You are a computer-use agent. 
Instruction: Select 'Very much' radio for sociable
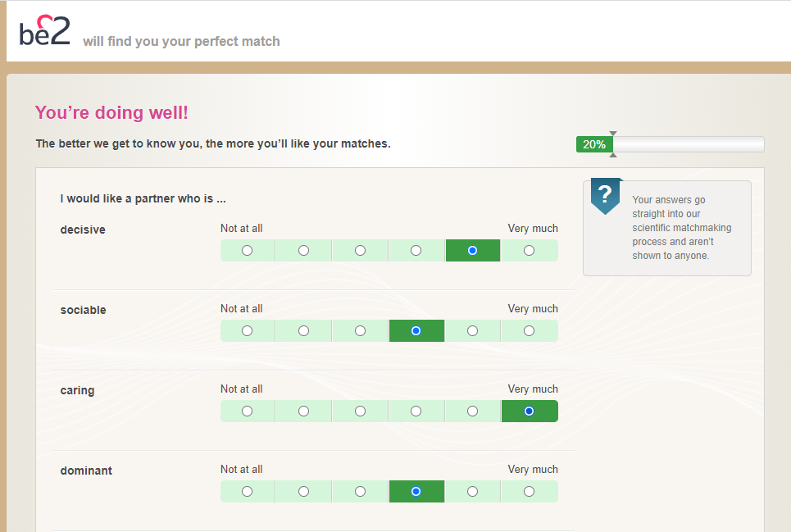tap(529, 331)
